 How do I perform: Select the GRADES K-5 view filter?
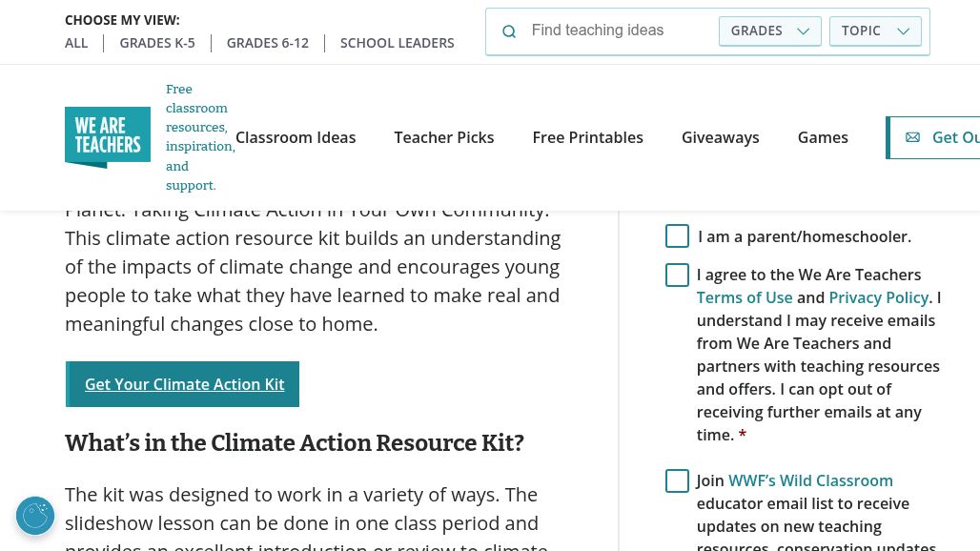pos(157,42)
